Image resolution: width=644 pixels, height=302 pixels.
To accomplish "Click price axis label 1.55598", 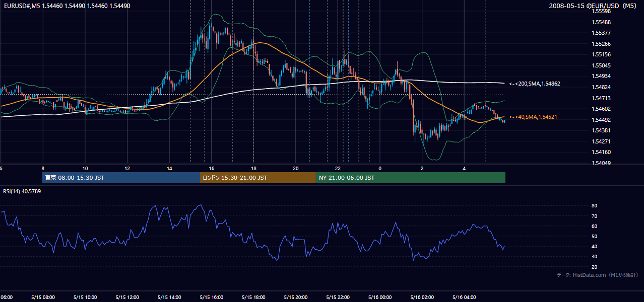I will (602, 11).
